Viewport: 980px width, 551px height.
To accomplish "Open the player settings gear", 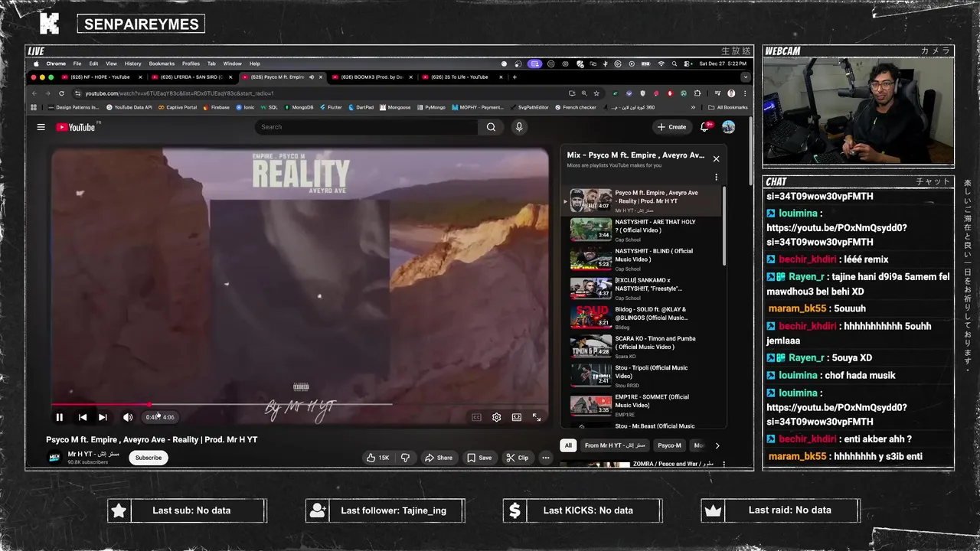I will point(496,417).
